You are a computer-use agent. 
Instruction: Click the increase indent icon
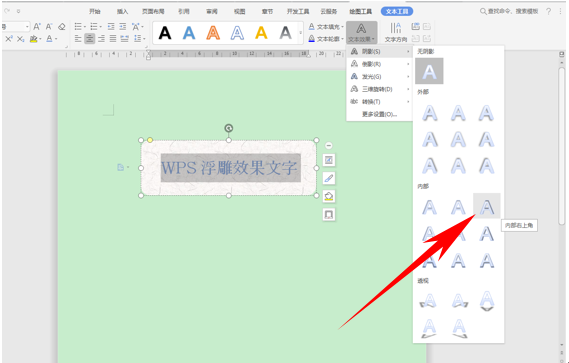click(x=123, y=26)
